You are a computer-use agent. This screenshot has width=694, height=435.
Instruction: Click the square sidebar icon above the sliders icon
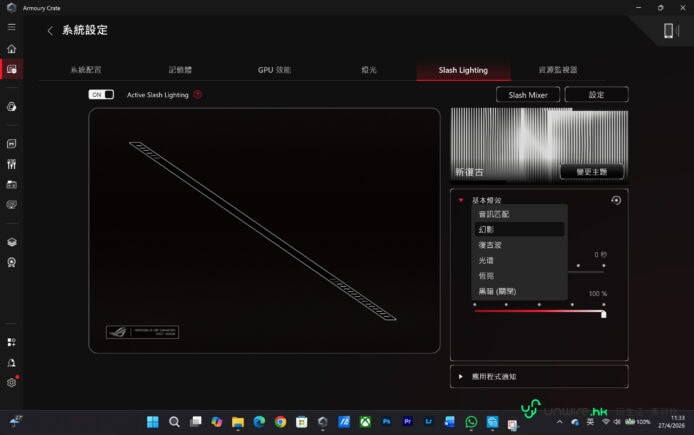pyautogui.click(x=12, y=143)
